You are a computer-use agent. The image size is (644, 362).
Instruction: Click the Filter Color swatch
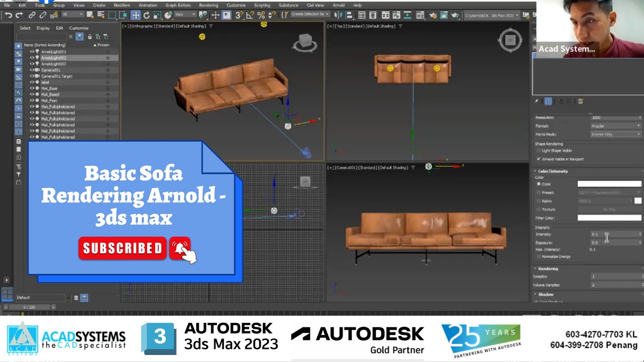[x=609, y=218]
